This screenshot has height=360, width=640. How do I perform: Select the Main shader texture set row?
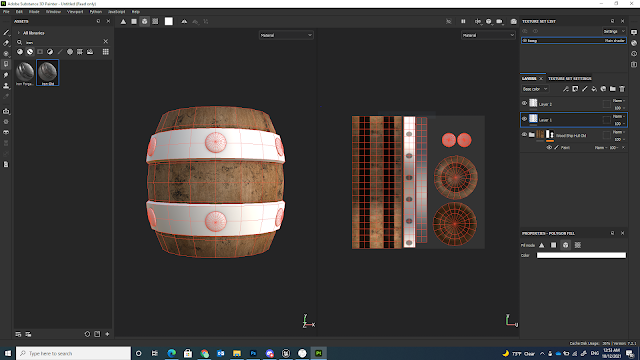pos(573,40)
